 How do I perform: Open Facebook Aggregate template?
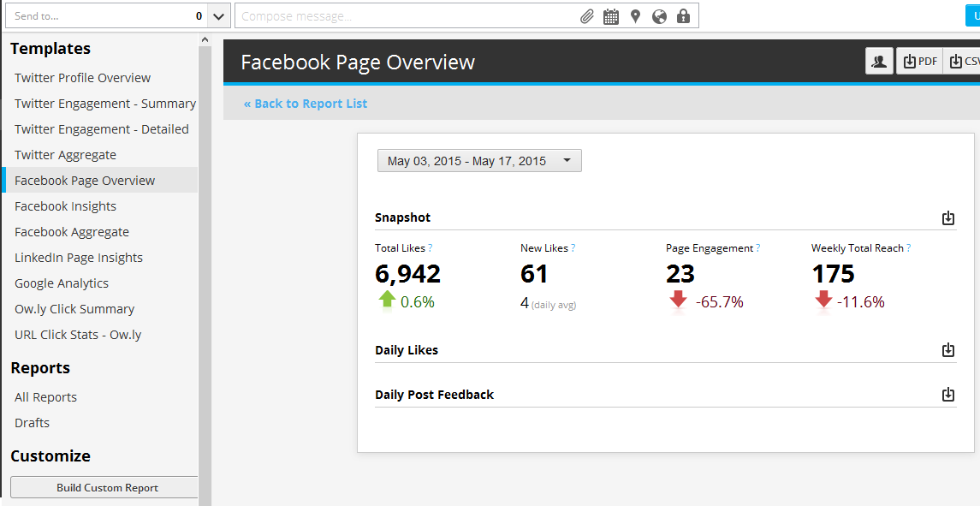point(72,231)
